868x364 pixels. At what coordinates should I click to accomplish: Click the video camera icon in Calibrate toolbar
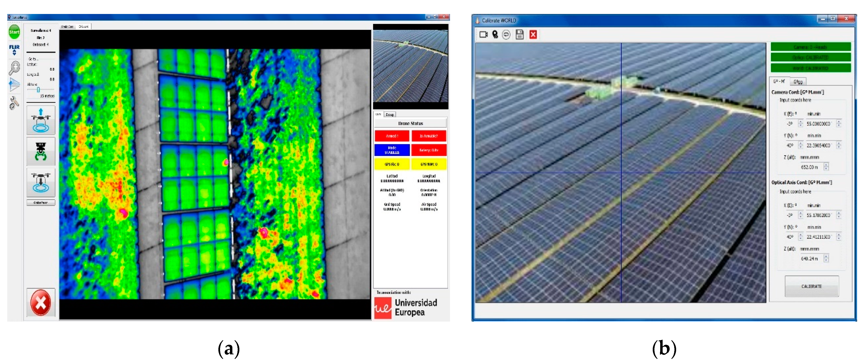(x=484, y=35)
